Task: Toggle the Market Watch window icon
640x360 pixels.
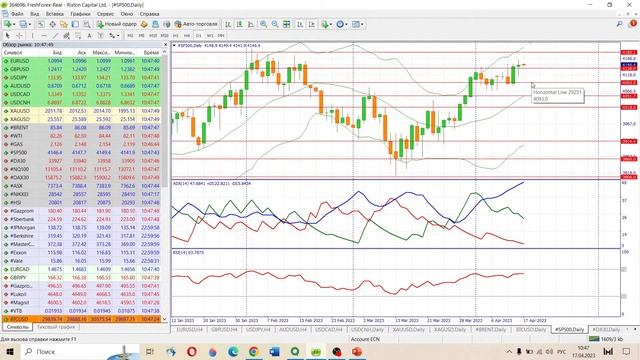Action: point(41,24)
